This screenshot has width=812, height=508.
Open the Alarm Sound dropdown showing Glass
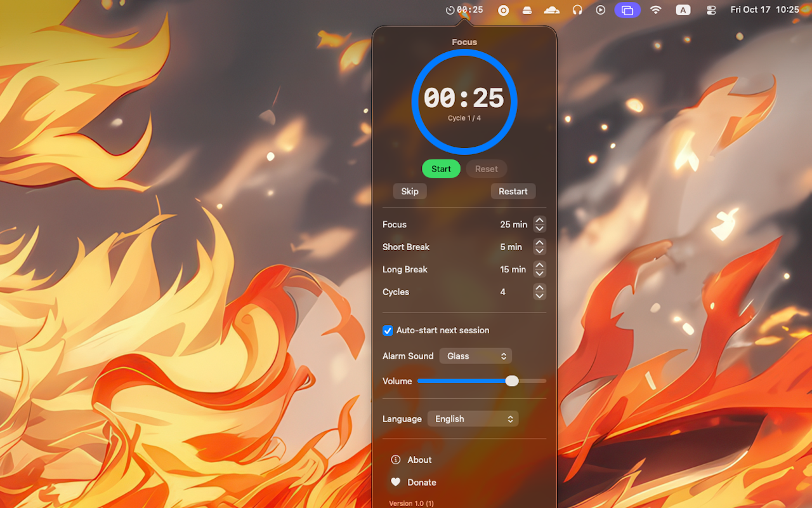475,356
